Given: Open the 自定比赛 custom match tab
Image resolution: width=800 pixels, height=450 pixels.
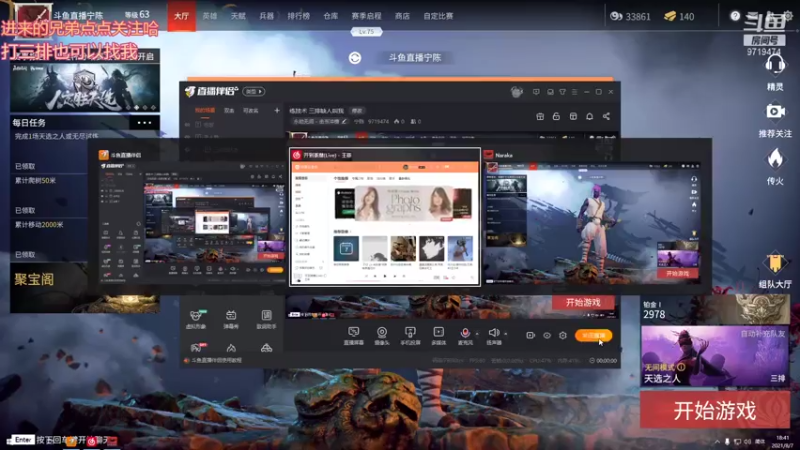Looking at the screenshot, I should 438,16.
